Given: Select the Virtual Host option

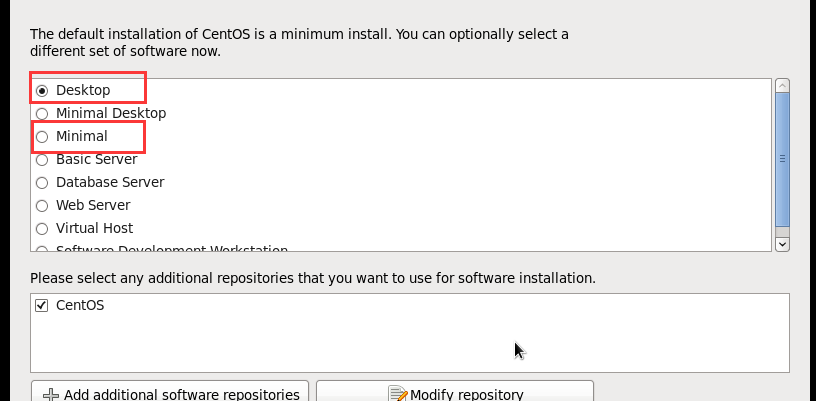Looking at the screenshot, I should click(42, 229).
